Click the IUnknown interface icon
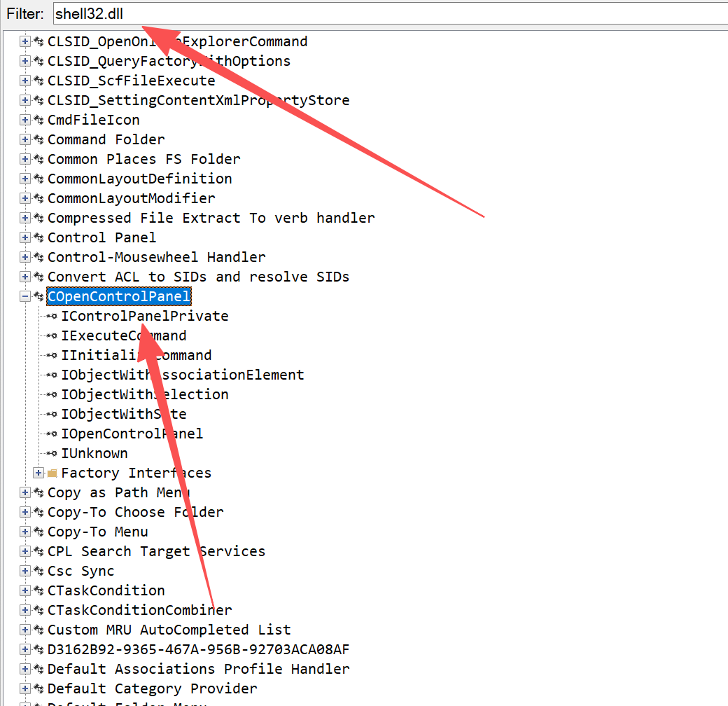The width and height of the screenshot is (728, 706). tap(52, 453)
